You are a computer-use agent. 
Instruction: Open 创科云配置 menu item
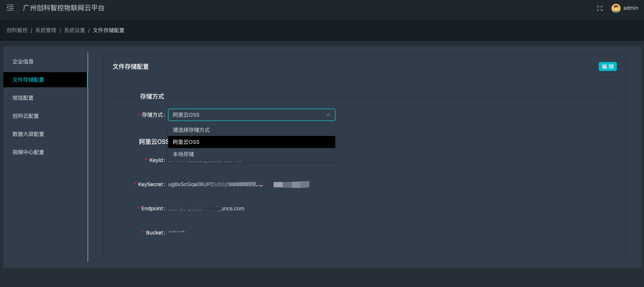[x=26, y=116]
